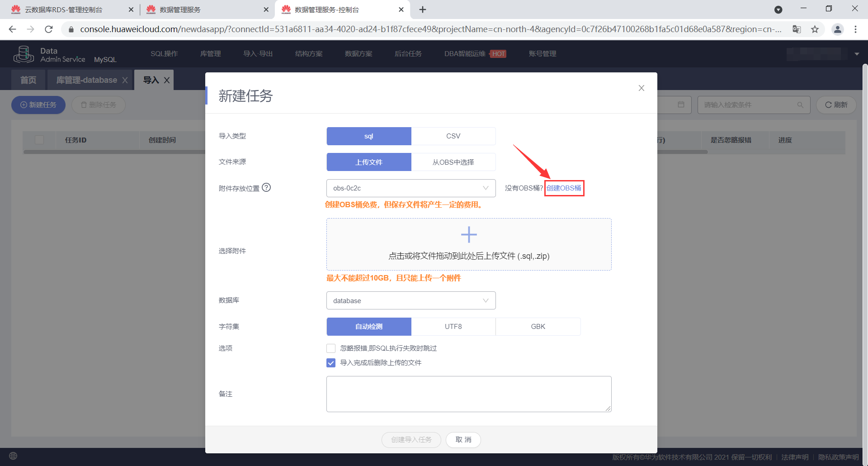Open help icon beside 附件存放位置

[x=266, y=187]
